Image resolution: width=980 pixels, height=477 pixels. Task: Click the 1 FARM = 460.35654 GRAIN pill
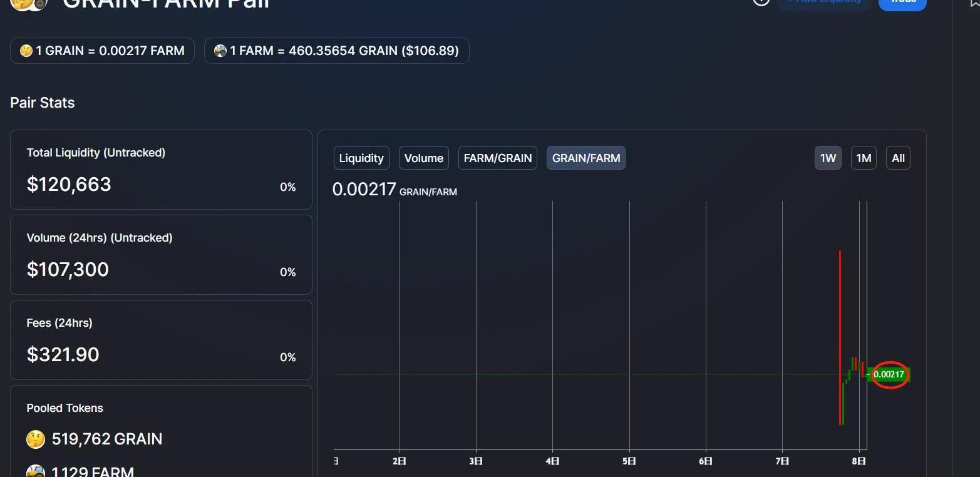click(337, 51)
